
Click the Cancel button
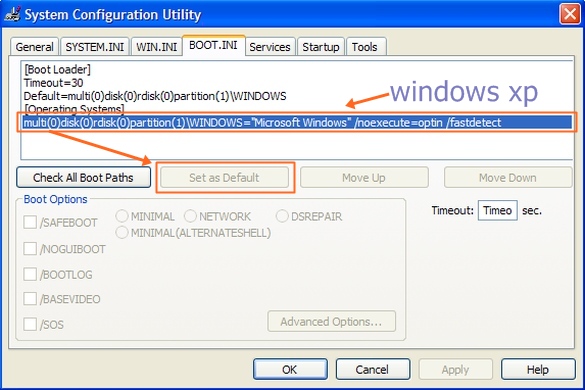(373, 369)
